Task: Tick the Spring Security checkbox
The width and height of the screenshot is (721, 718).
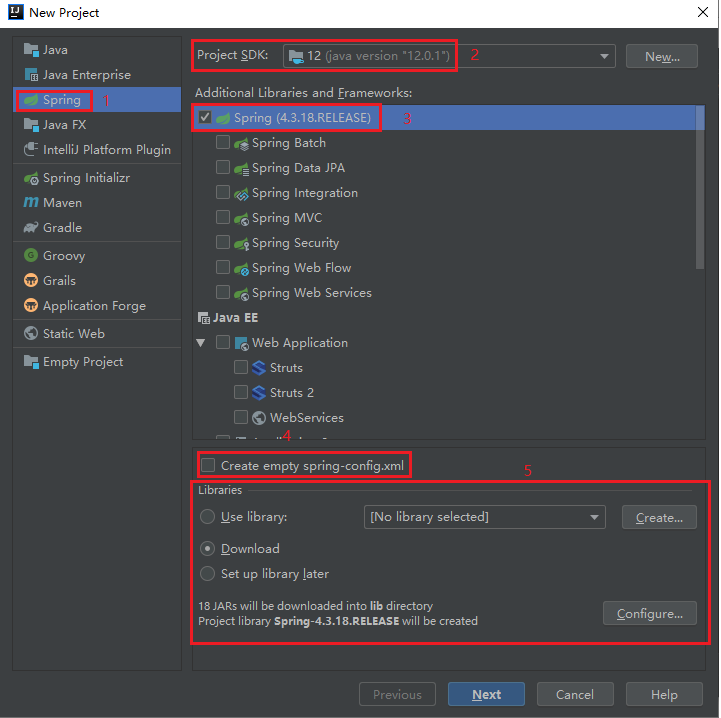Action: [223, 242]
